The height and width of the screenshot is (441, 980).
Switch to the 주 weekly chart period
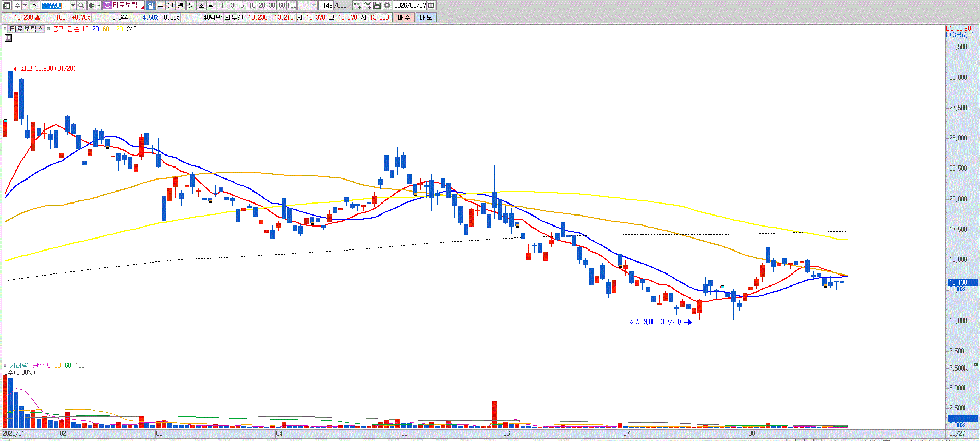point(160,5)
